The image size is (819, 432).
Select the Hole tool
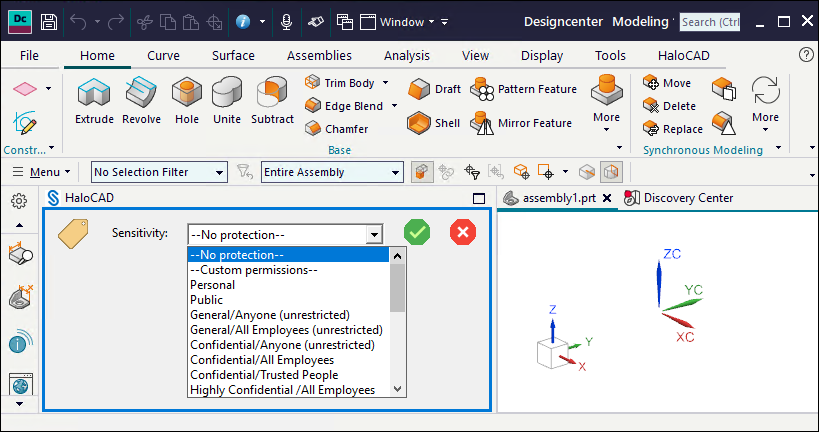point(186,101)
